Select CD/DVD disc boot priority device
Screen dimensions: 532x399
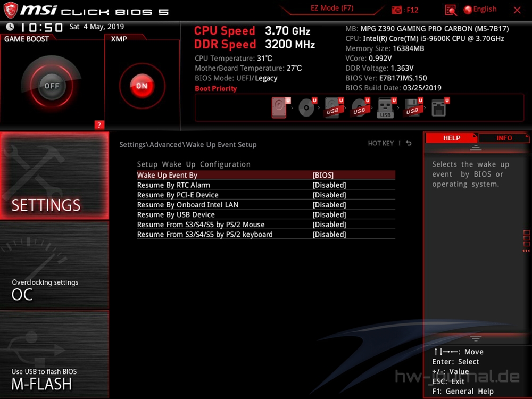307,107
